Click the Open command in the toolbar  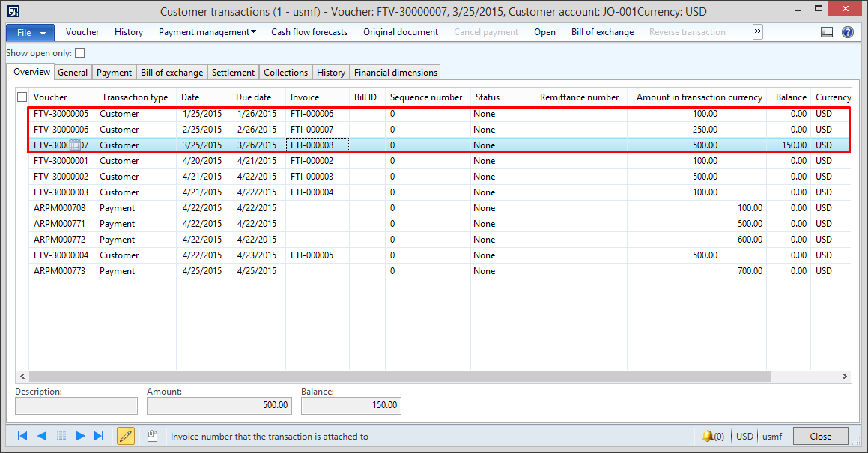[x=544, y=31]
